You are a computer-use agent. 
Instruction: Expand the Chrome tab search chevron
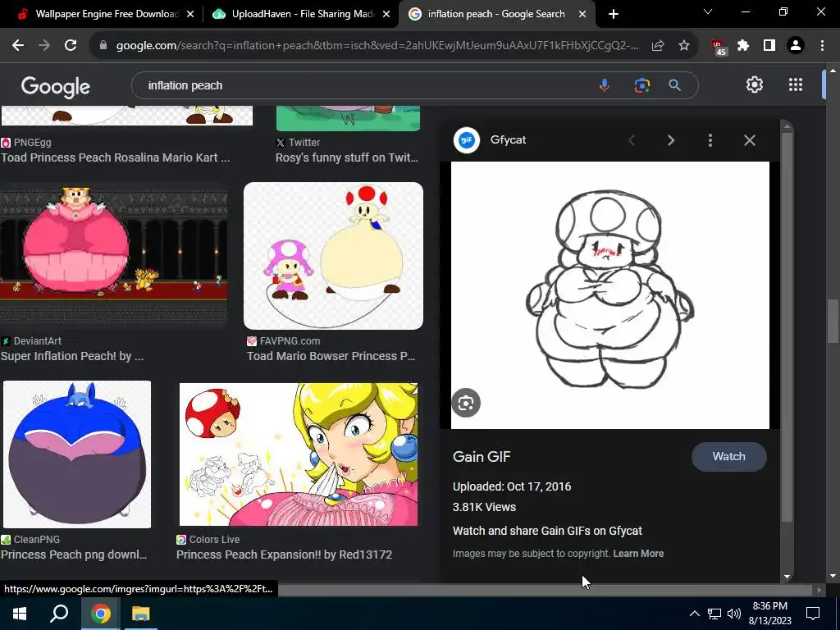[708, 11]
